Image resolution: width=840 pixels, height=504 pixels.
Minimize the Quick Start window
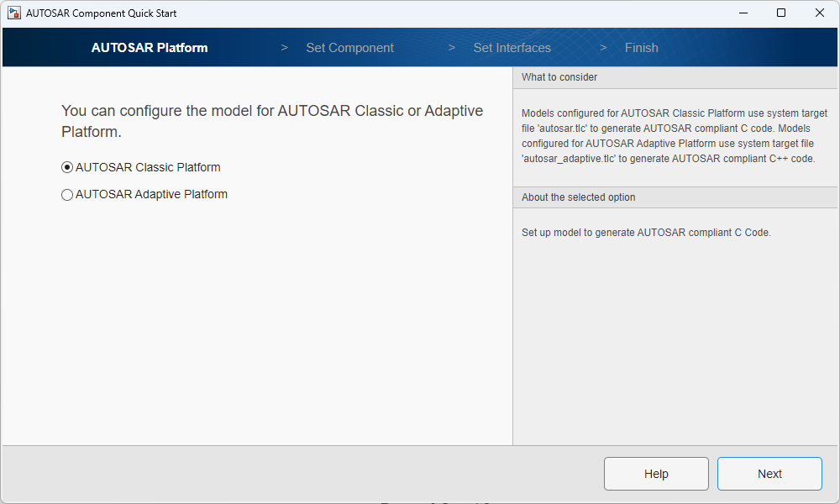[x=743, y=13]
